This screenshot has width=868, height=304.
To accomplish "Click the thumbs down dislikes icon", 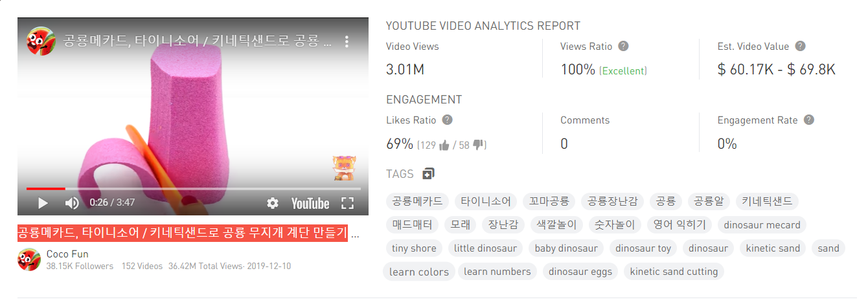I will point(479,145).
